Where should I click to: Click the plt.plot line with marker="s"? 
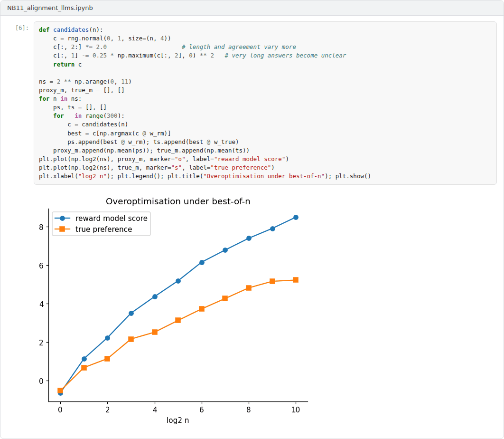[157, 167]
